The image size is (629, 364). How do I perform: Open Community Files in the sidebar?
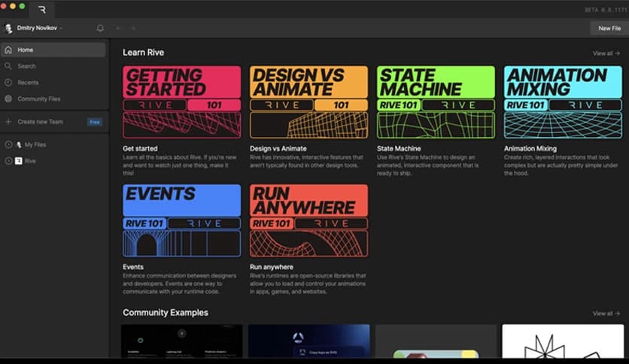tap(53, 99)
